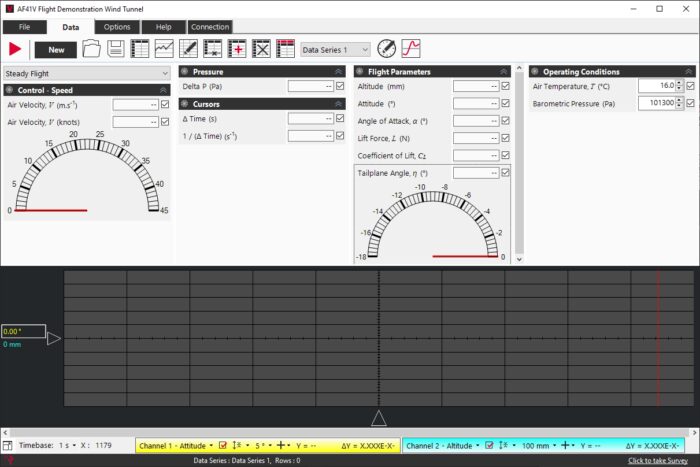Click the red curve graph icon
Image resolution: width=700 pixels, height=467 pixels.
coord(411,49)
